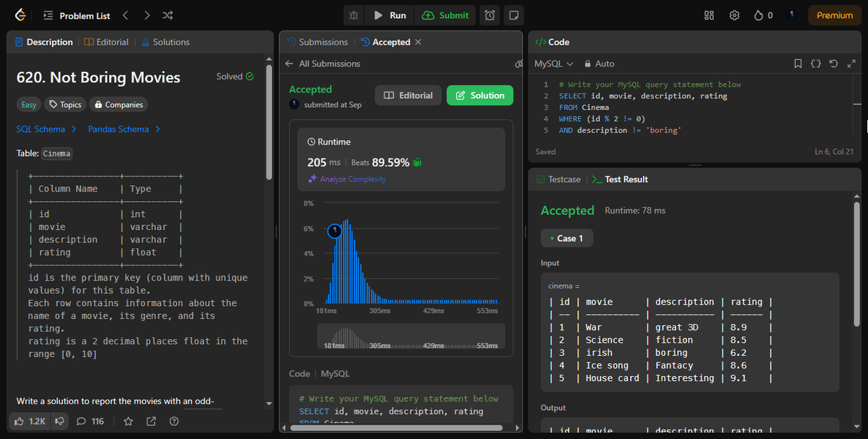Click the 'Saved' status text
This screenshot has height=439, width=868.
coord(545,152)
